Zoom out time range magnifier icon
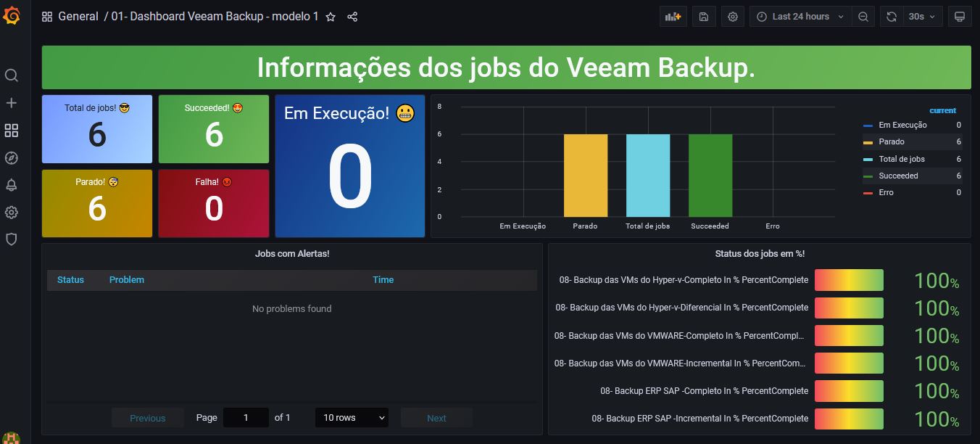The height and width of the screenshot is (444, 980). [863, 17]
